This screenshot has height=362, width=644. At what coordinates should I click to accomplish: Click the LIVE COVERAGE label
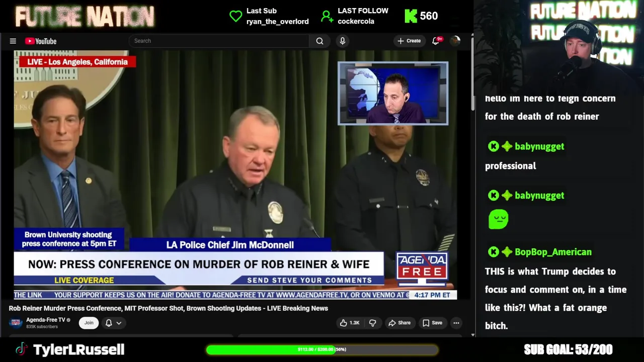point(84,280)
